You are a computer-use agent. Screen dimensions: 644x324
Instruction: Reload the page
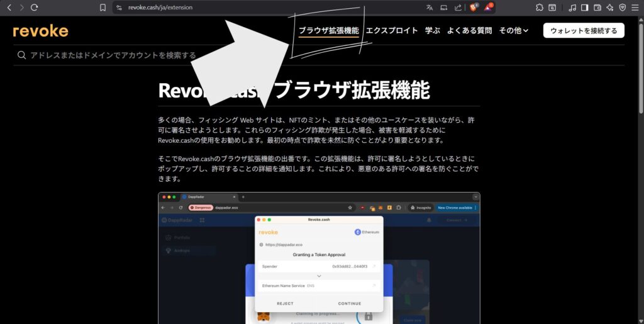point(35,8)
